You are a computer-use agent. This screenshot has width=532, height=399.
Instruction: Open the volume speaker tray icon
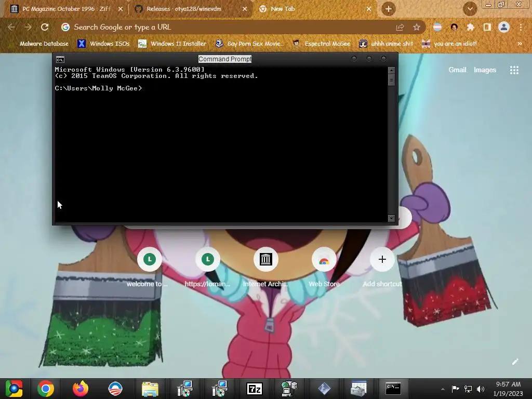coord(481,389)
